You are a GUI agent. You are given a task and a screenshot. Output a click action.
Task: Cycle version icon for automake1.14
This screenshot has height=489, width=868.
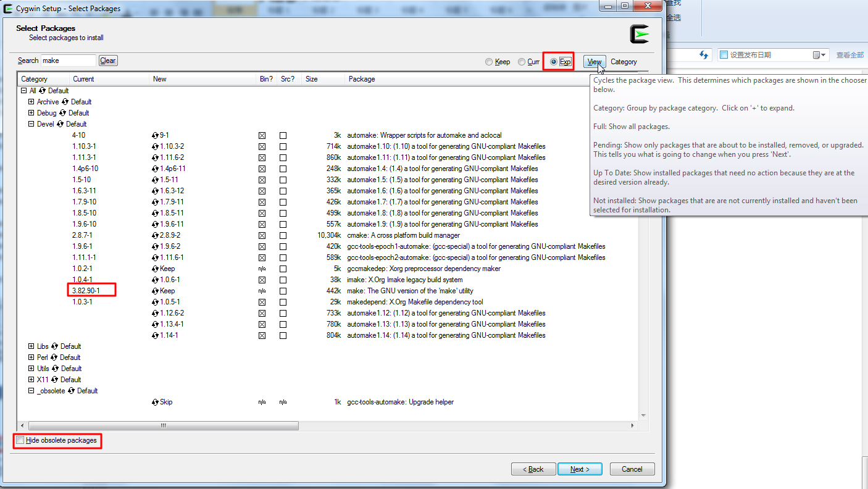pos(156,335)
